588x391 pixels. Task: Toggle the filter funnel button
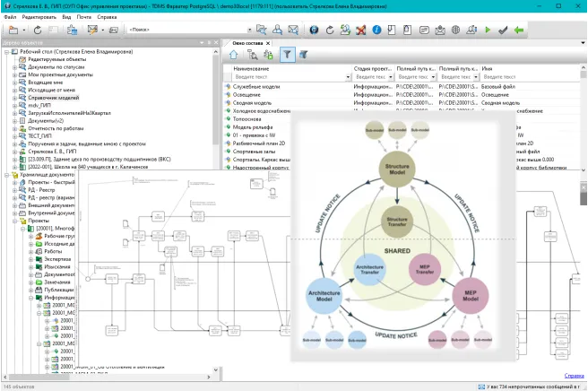286,55
